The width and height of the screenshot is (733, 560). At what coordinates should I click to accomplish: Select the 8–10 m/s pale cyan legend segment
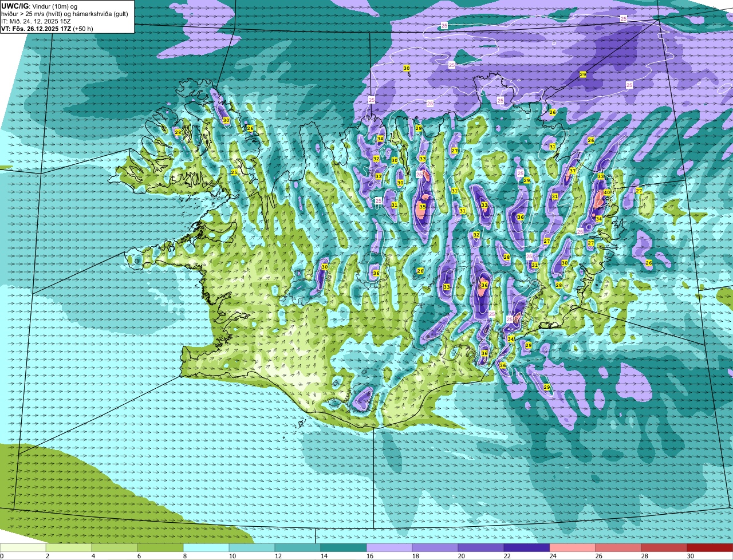(x=206, y=547)
